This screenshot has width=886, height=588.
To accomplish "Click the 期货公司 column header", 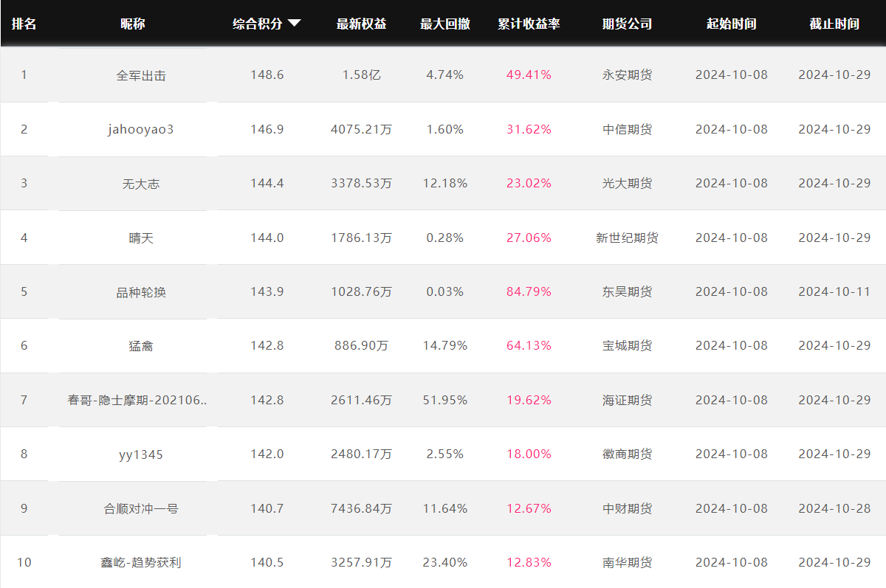I will click(x=628, y=24).
